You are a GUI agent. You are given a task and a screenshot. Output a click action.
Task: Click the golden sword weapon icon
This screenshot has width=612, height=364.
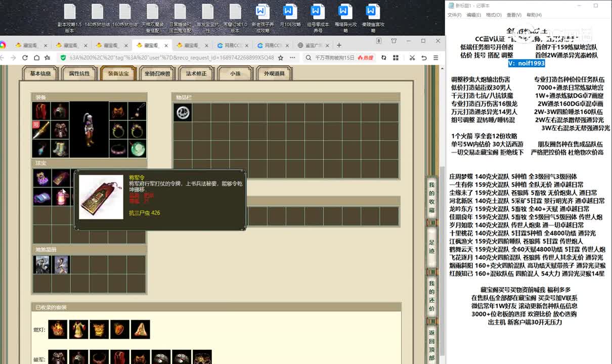pyautogui.click(x=41, y=129)
